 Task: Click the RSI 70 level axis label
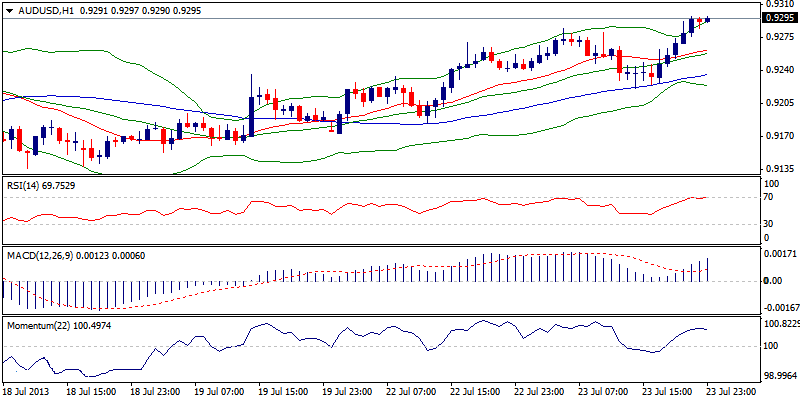coord(771,198)
